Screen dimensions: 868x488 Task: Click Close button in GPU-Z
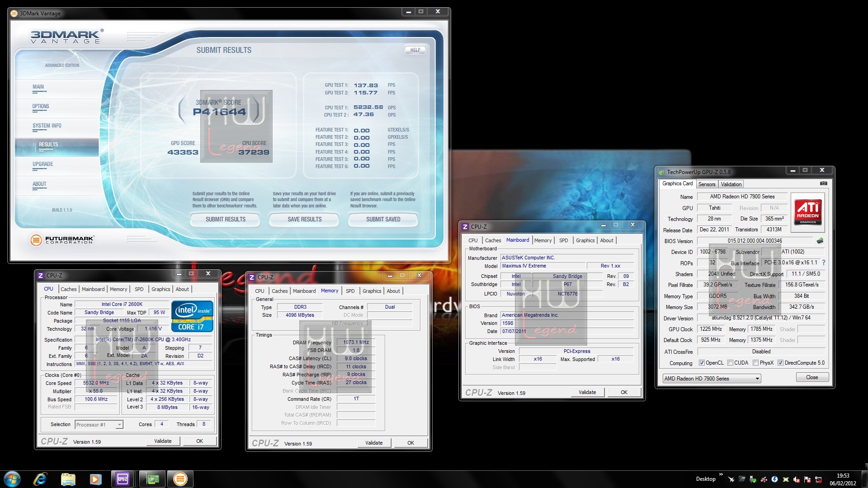point(812,377)
